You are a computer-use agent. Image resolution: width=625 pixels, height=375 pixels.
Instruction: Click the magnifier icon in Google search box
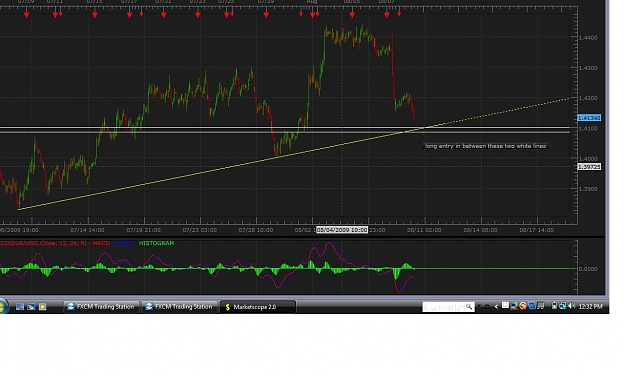tap(469, 306)
